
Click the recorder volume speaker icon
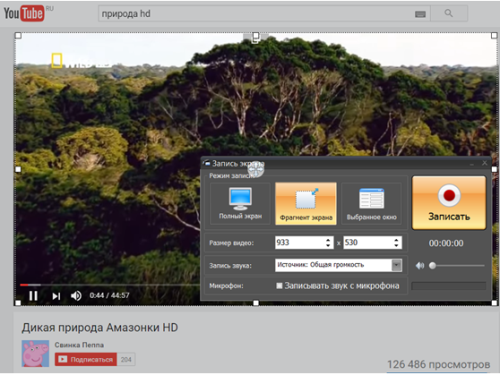420,266
